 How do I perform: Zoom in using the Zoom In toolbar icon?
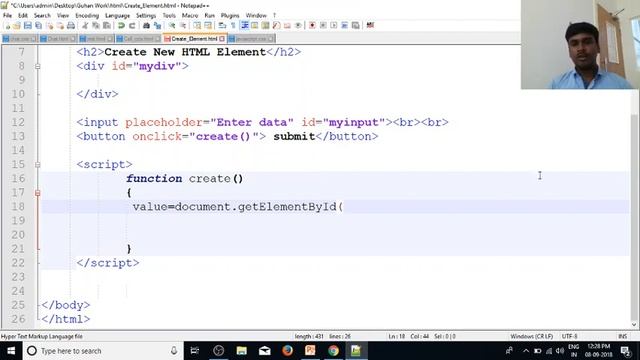[x=172, y=26]
